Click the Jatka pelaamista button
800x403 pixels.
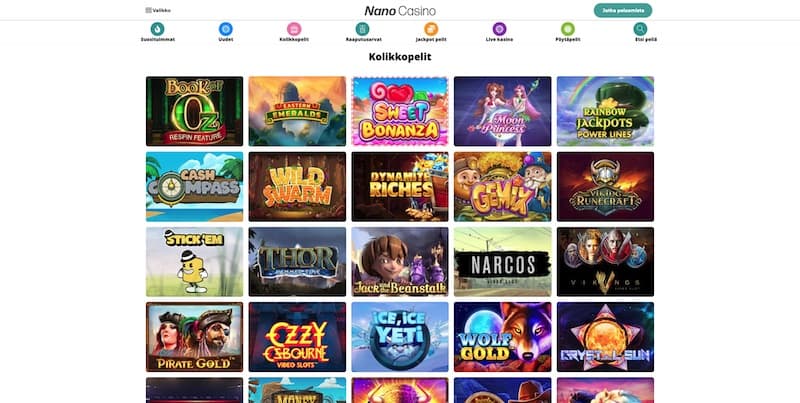pos(623,10)
